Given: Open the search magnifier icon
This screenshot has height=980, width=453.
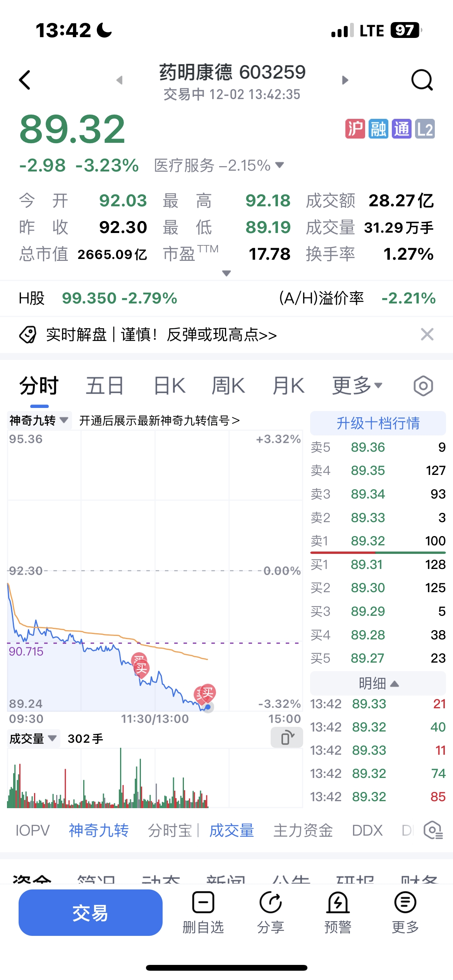Looking at the screenshot, I should [x=422, y=80].
